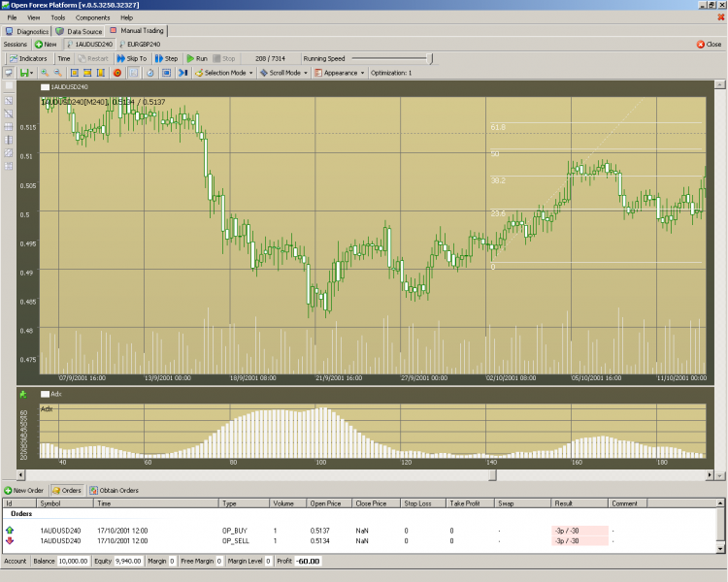Open the Appearance dropdown

[x=340, y=73]
